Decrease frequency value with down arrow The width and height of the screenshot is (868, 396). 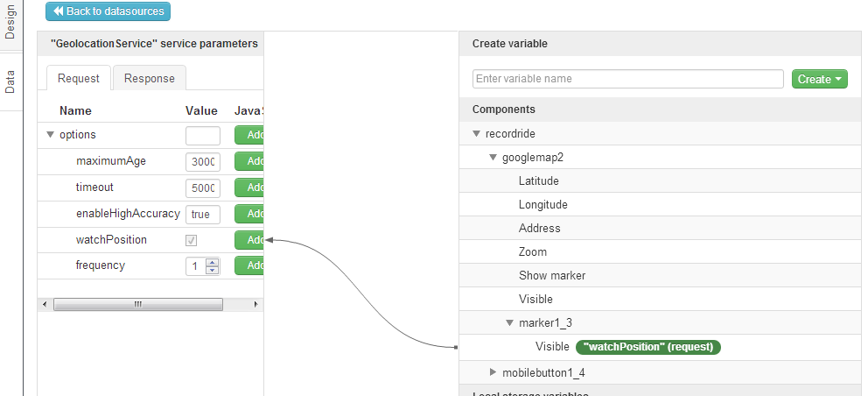click(212, 270)
